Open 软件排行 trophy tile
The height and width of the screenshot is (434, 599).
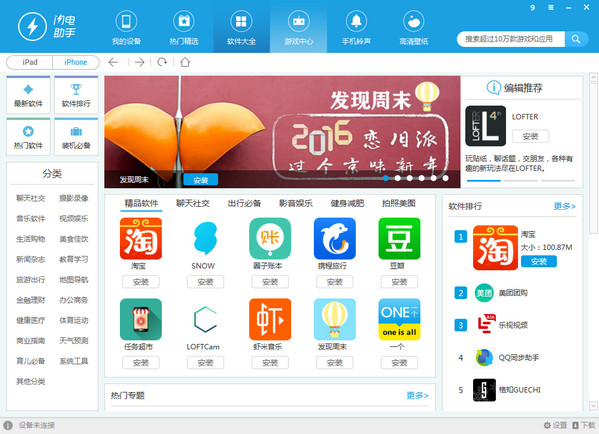[76, 95]
